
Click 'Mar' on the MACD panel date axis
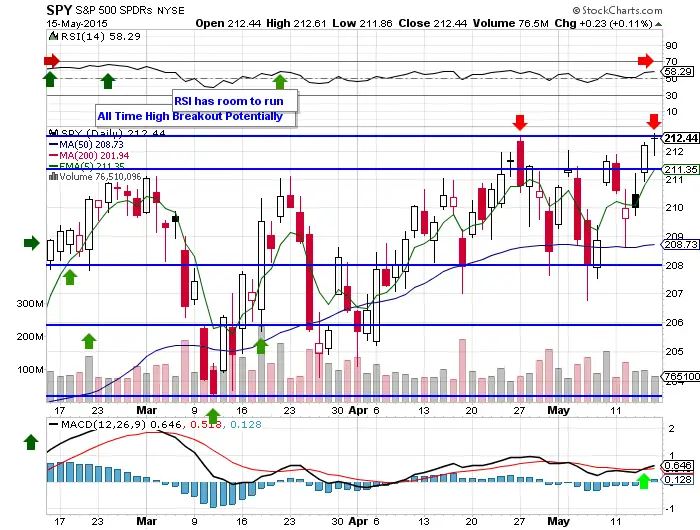pos(146,521)
